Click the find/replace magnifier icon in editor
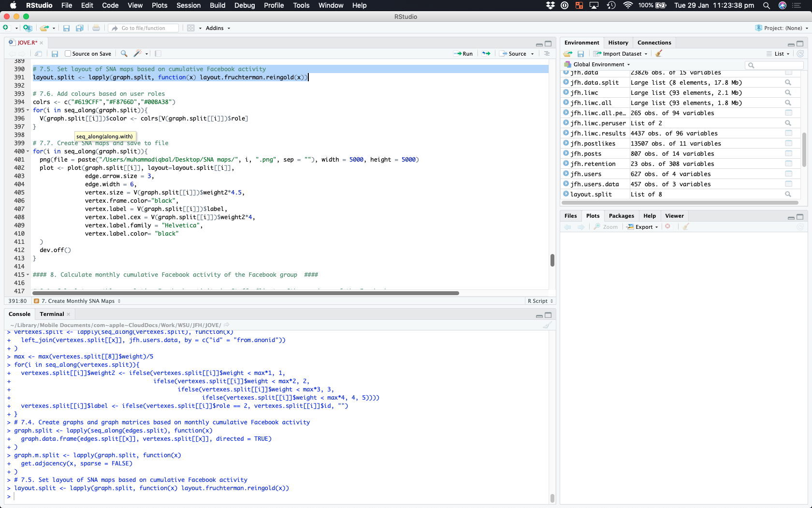The height and width of the screenshot is (508, 812). click(x=124, y=54)
